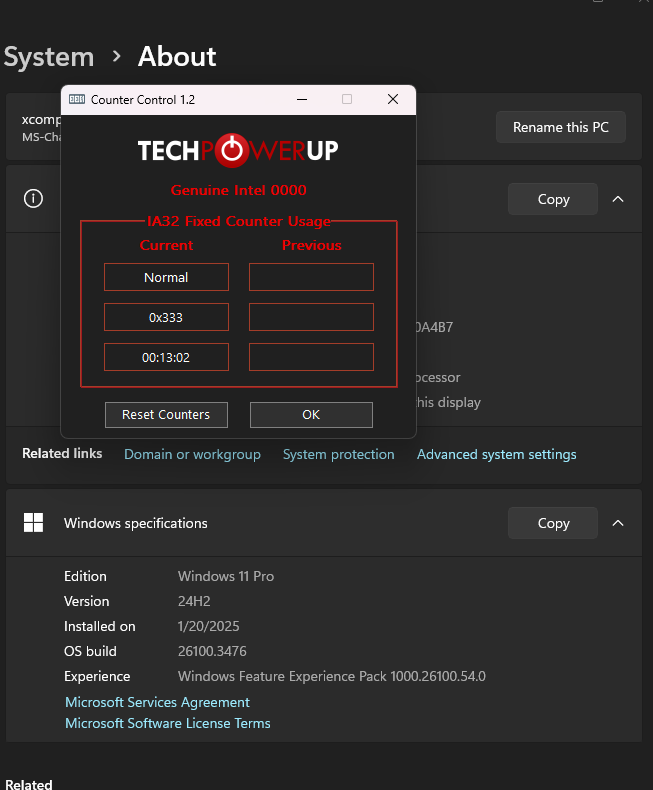Click the 00:13:02 timer field
The width and height of the screenshot is (653, 790).
coord(166,357)
